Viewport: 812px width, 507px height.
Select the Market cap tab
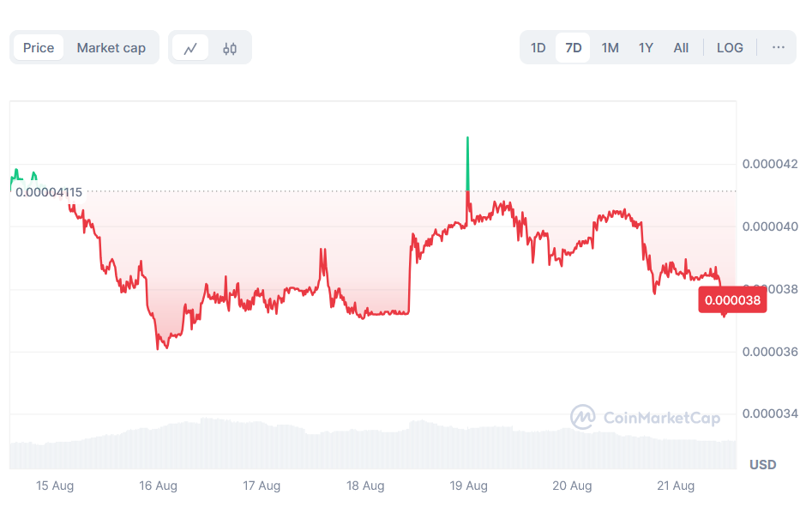click(111, 48)
